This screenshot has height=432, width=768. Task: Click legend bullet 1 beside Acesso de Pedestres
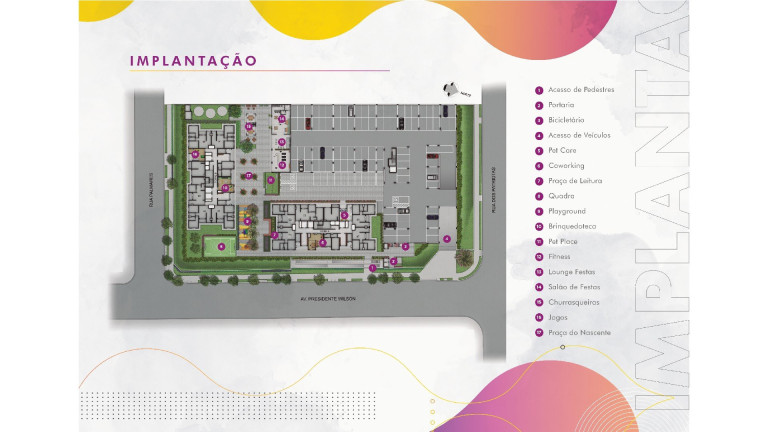click(539, 90)
